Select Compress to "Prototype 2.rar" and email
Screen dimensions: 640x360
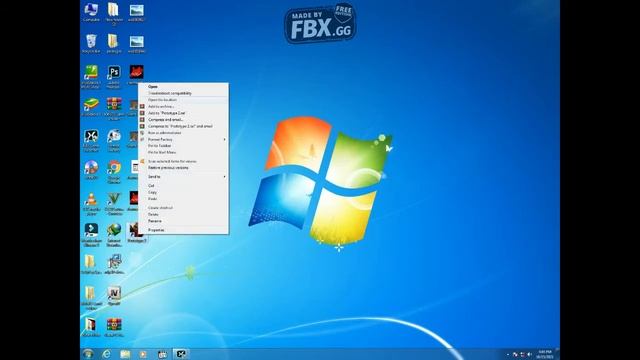183,126
